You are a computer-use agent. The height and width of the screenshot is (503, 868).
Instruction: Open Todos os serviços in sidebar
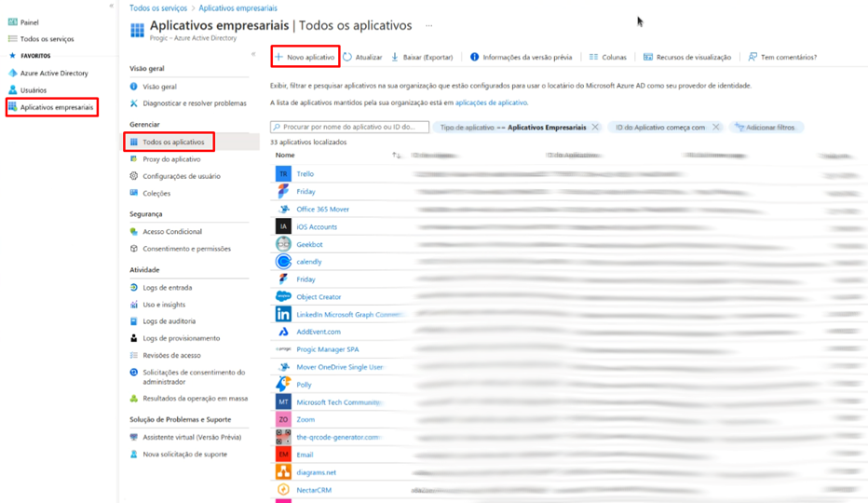(x=47, y=39)
